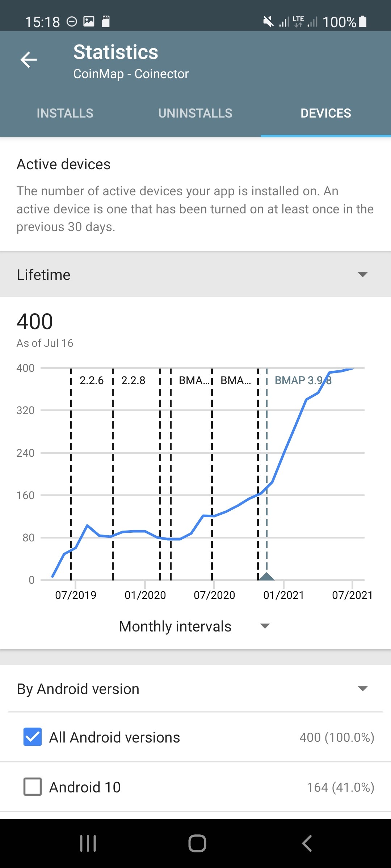Select the DEVICES tab
The height and width of the screenshot is (868, 391).
[x=326, y=113]
